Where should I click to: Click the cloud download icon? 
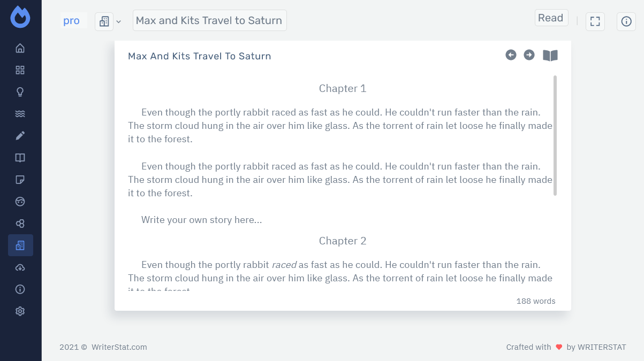pos(20,267)
